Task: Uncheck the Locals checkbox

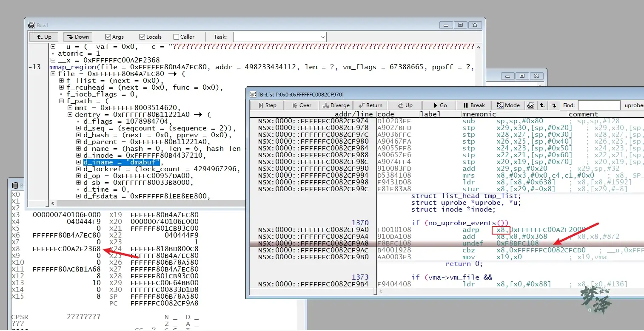Action: coord(142,37)
